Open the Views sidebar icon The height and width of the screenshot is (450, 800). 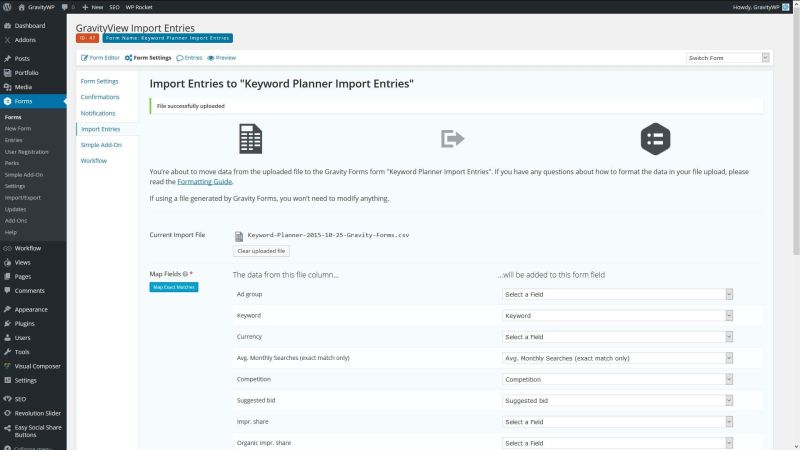[7, 262]
